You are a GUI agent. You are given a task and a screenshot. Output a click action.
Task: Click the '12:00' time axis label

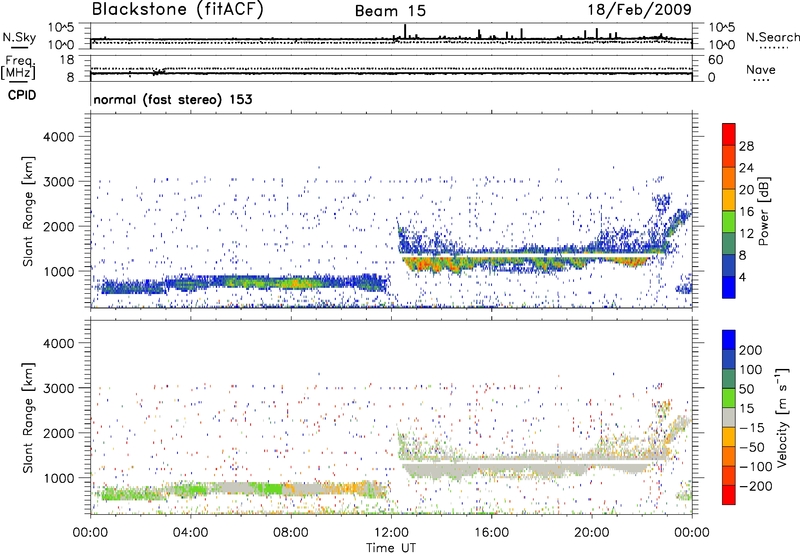click(391, 533)
